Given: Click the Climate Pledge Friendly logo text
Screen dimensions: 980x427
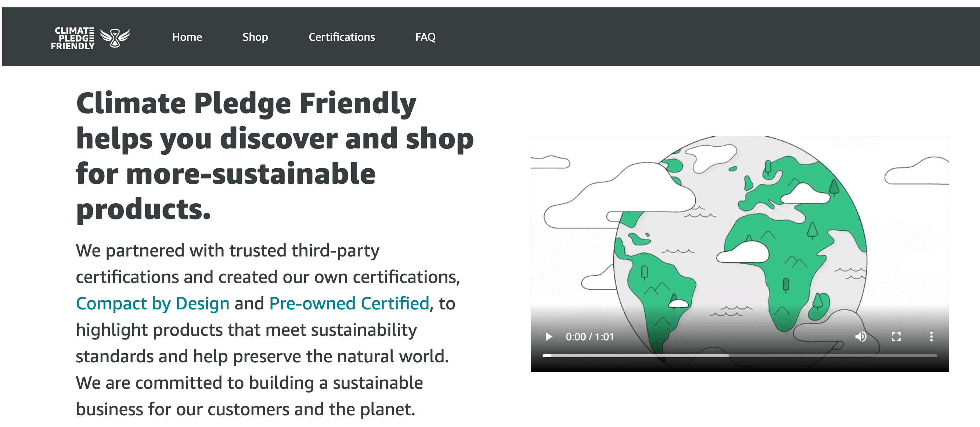Looking at the screenshot, I should (73, 38).
